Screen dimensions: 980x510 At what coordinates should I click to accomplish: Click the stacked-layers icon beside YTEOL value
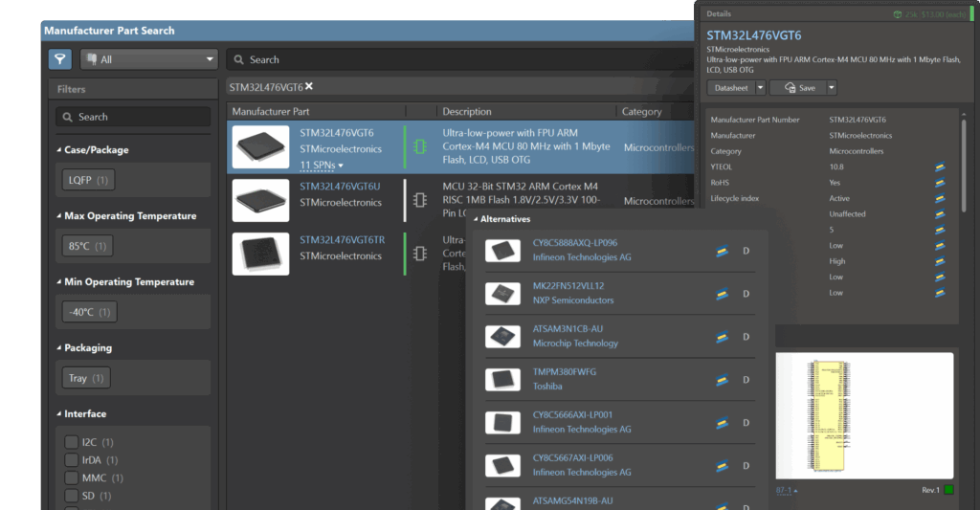(x=941, y=167)
